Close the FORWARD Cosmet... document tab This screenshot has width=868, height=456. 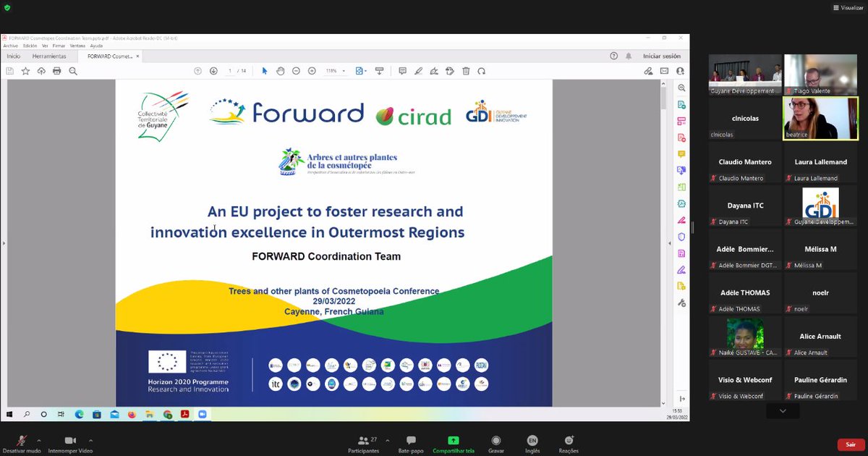tap(137, 56)
